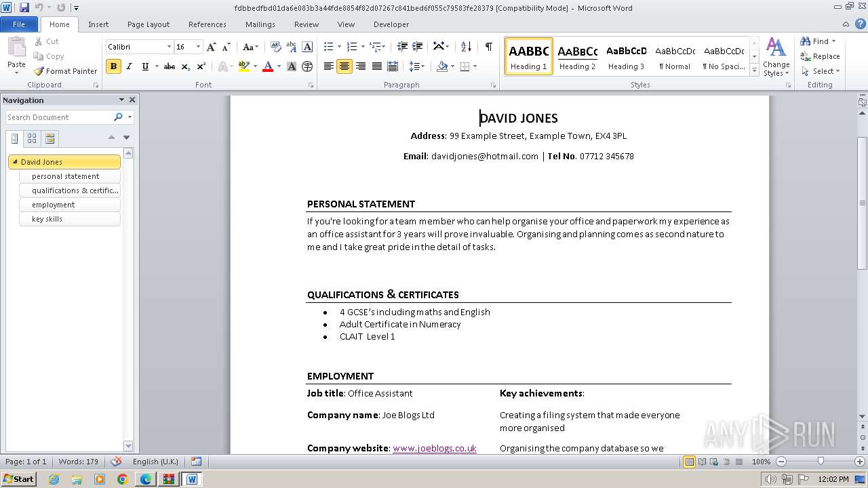
Task: Open the Windows Start menu
Action: [18, 479]
